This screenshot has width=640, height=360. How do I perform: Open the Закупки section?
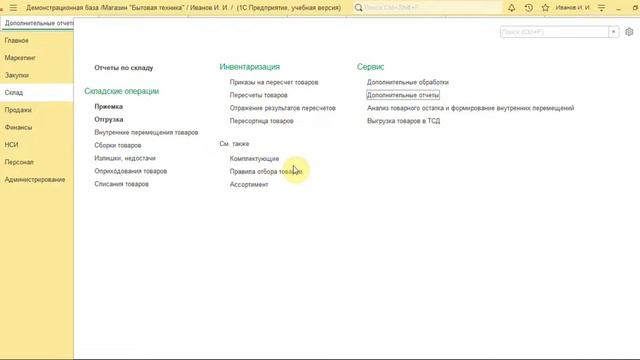click(17, 75)
